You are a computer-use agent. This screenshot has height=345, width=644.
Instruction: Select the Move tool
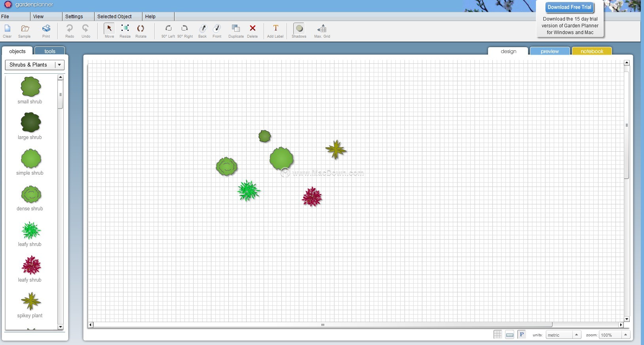click(x=109, y=29)
